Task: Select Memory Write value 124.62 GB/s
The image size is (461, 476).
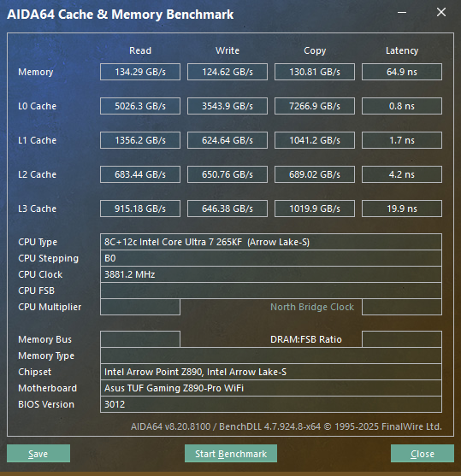Action: (x=228, y=72)
